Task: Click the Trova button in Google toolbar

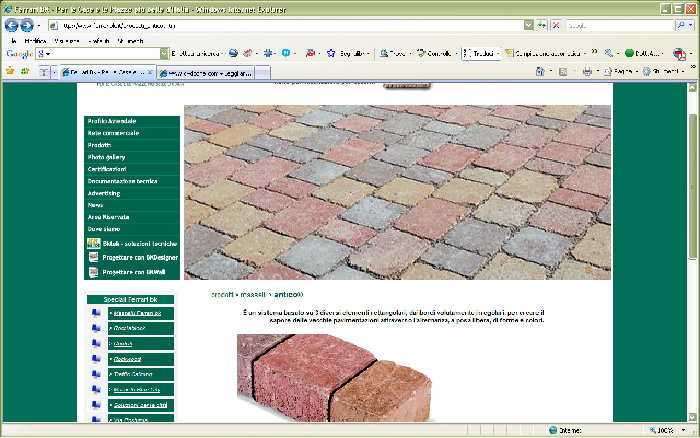Action: 392,53
